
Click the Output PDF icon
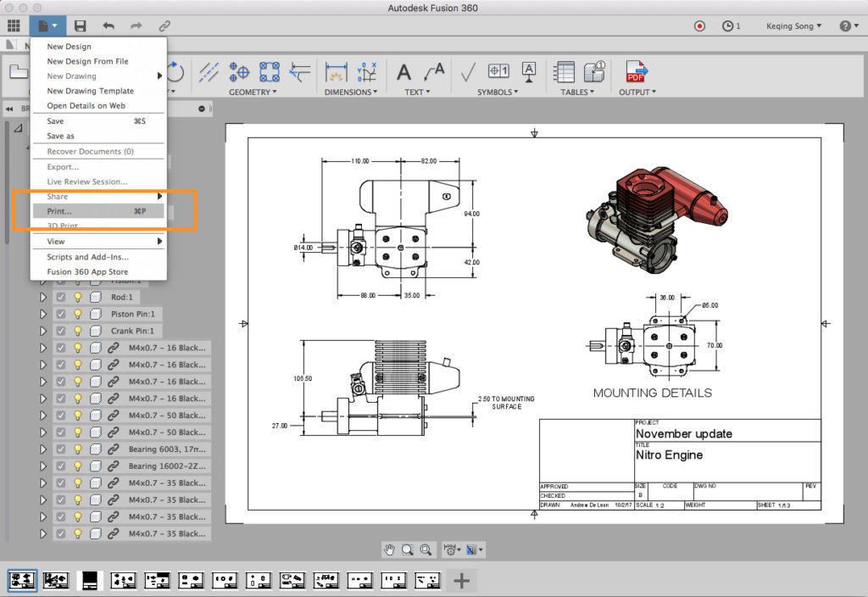click(x=635, y=73)
